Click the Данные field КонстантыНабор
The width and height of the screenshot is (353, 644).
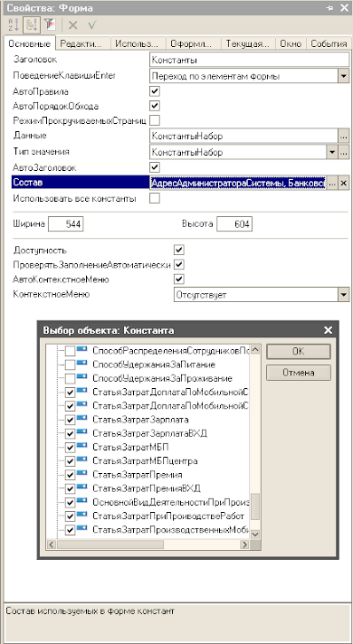point(243,136)
